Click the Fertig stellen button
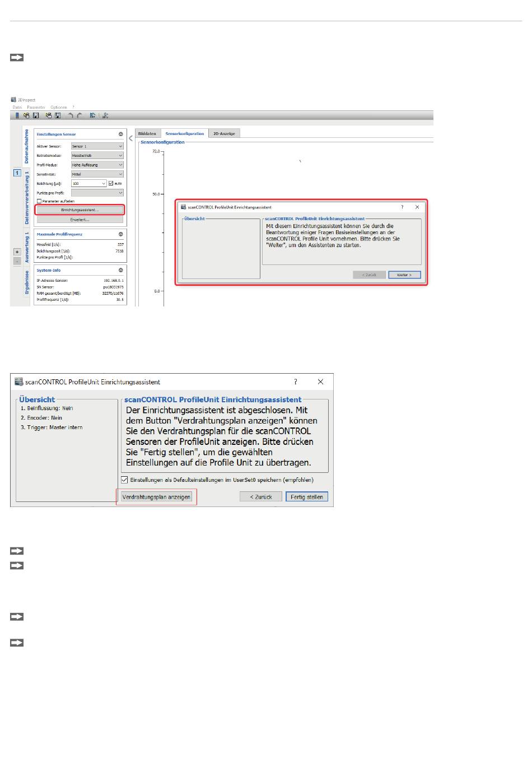Screen dimensions: 532x767 [307, 497]
